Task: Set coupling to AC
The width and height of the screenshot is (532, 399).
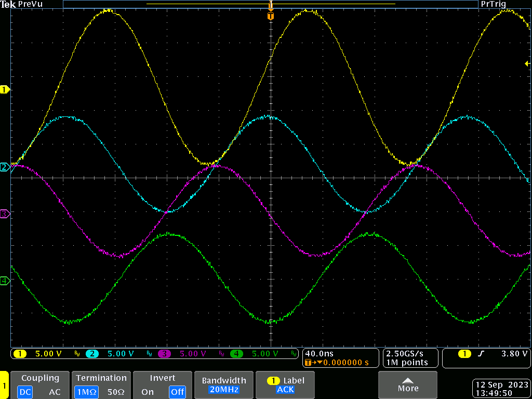Action: point(55,392)
